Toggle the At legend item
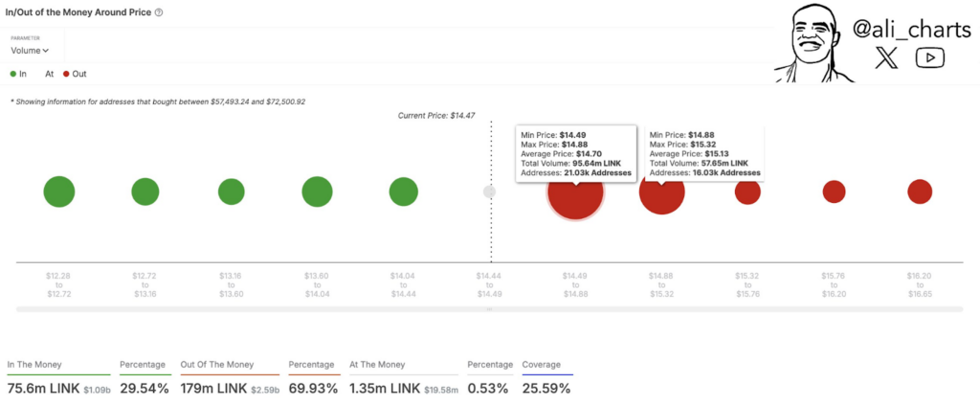 pyautogui.click(x=50, y=74)
